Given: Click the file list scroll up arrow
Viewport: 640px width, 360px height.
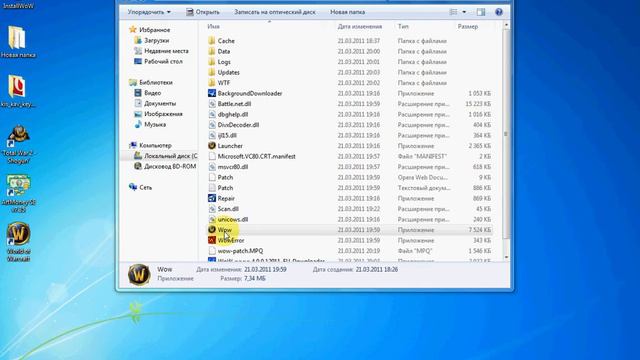Looking at the screenshot, I should tap(506, 25).
